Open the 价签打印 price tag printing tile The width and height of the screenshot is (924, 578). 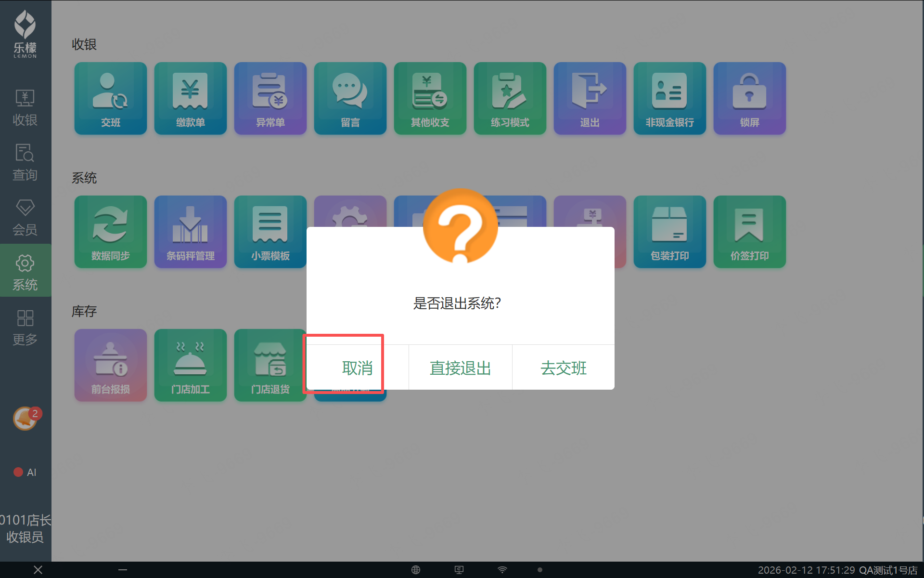click(749, 232)
